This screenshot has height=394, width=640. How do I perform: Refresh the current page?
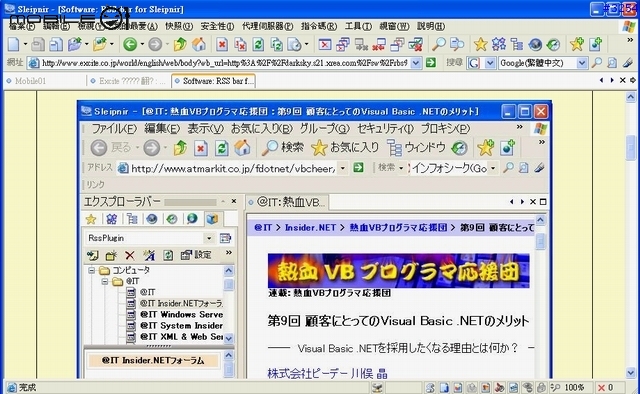point(258,44)
